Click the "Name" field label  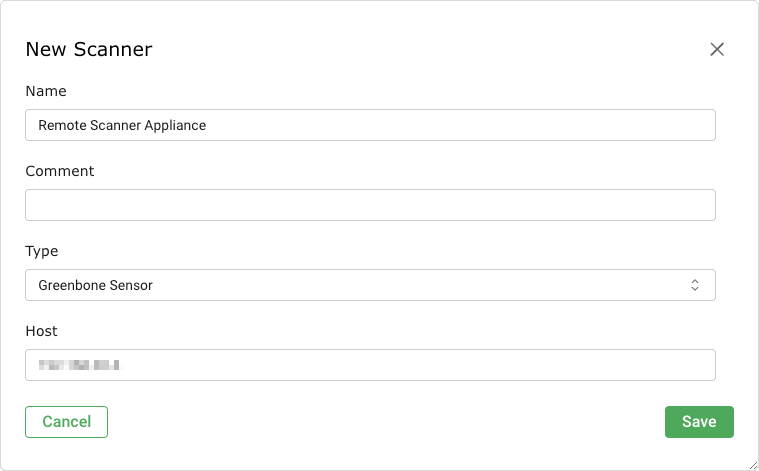tap(46, 91)
